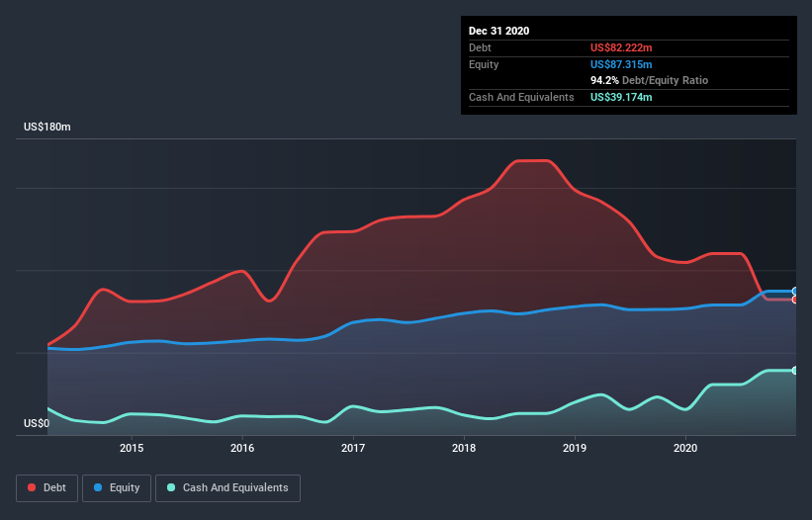
Task: Click the 2018 x-axis label
Action: coord(464,448)
